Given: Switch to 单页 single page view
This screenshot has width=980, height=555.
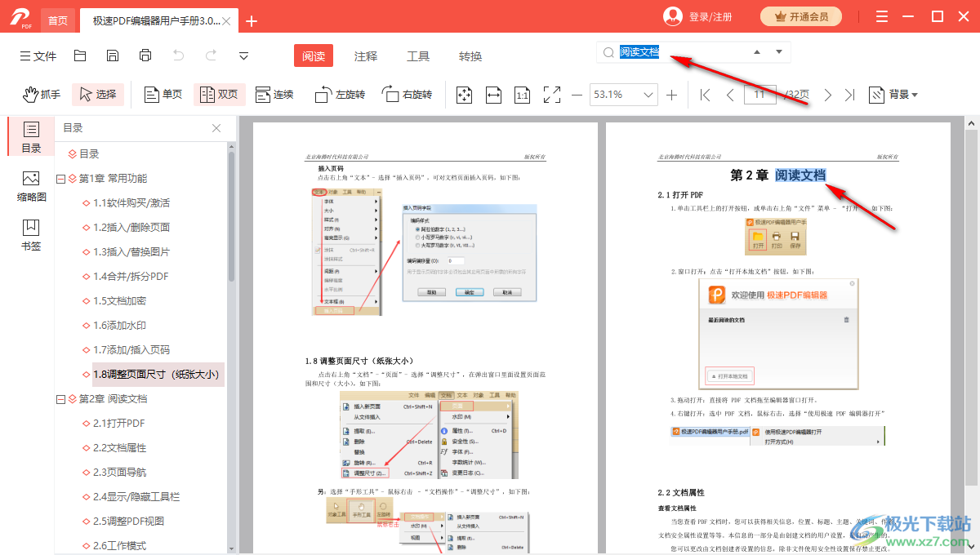Looking at the screenshot, I should pos(163,95).
